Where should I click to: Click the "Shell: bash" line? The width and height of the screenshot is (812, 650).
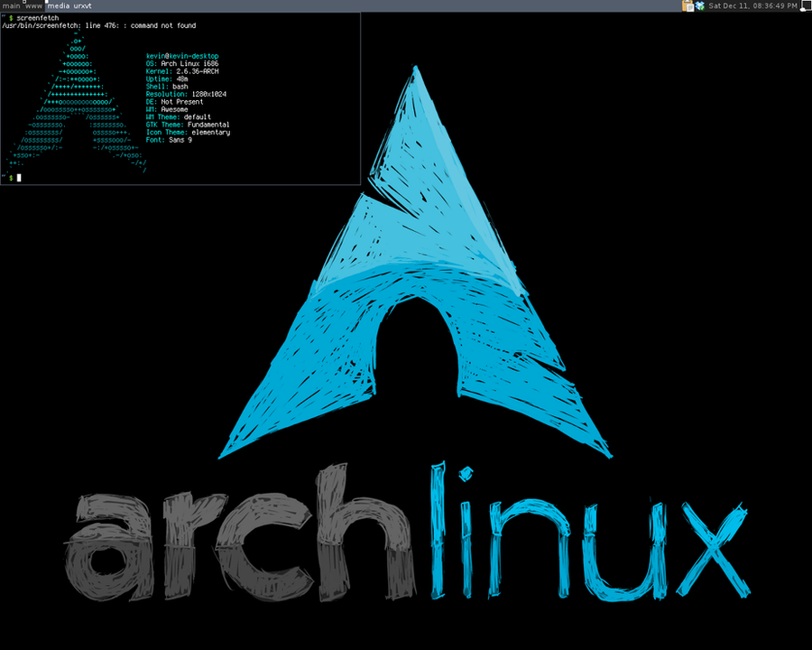(167, 87)
